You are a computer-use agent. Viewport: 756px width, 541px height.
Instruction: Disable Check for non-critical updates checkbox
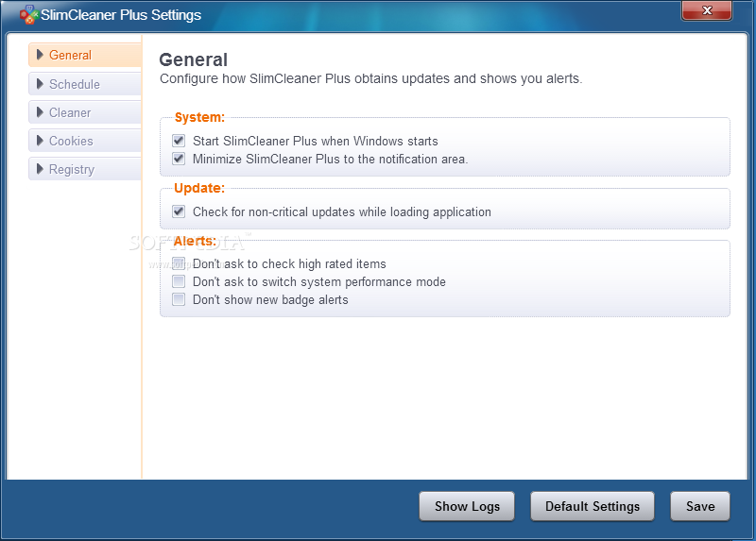click(x=179, y=211)
